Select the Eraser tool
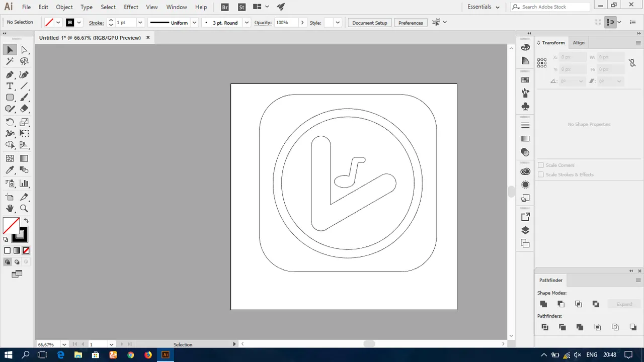644x362 pixels. [24, 109]
